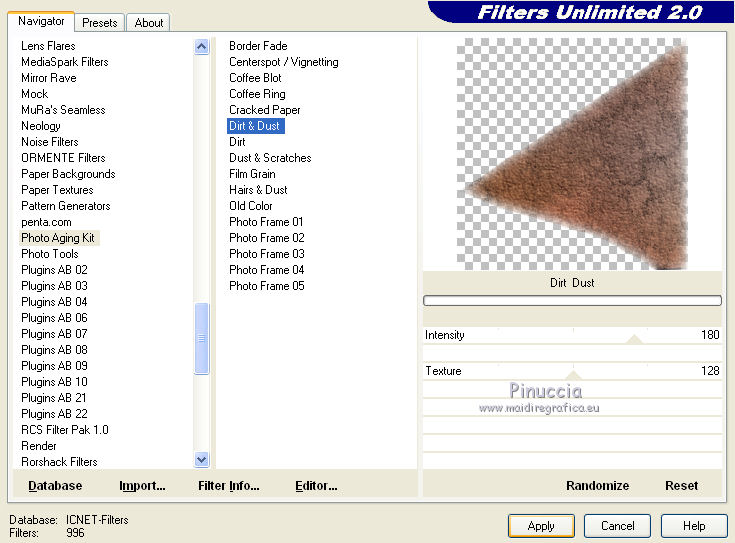Image resolution: width=735 pixels, height=543 pixels.
Task: Choose the Border Fade filter
Action: (258, 45)
